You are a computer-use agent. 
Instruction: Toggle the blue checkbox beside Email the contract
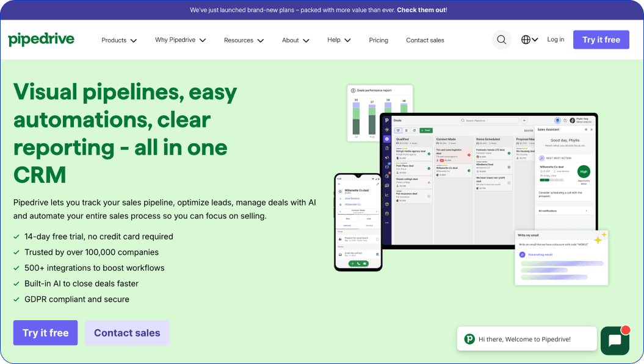click(377, 254)
